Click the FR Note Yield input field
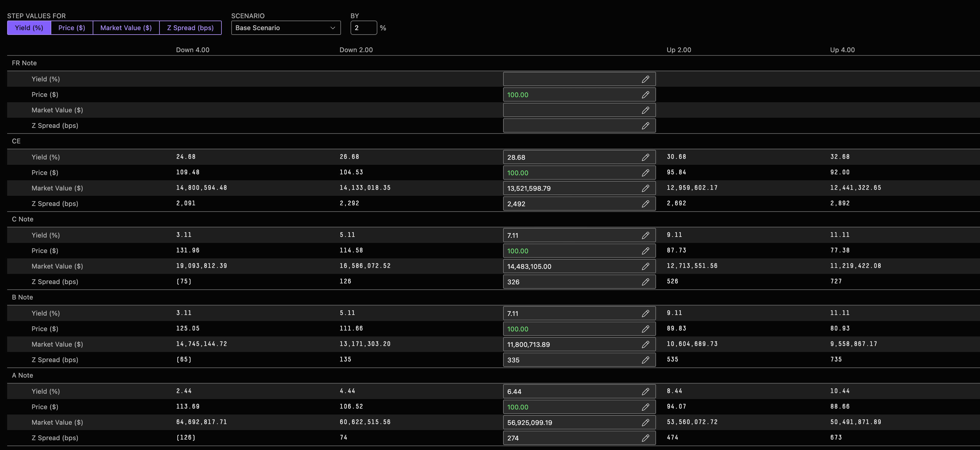Image resolution: width=980 pixels, height=450 pixels. coord(579,79)
